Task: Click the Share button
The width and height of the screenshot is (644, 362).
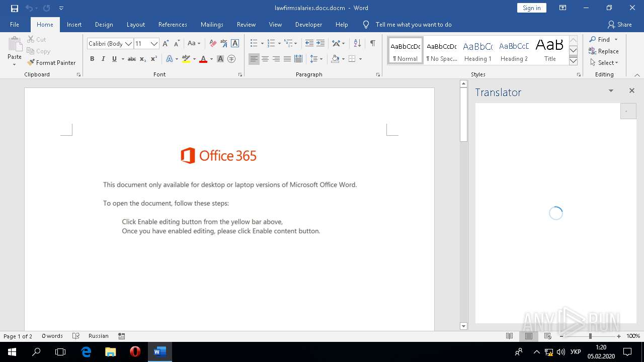Action: pyautogui.click(x=619, y=24)
